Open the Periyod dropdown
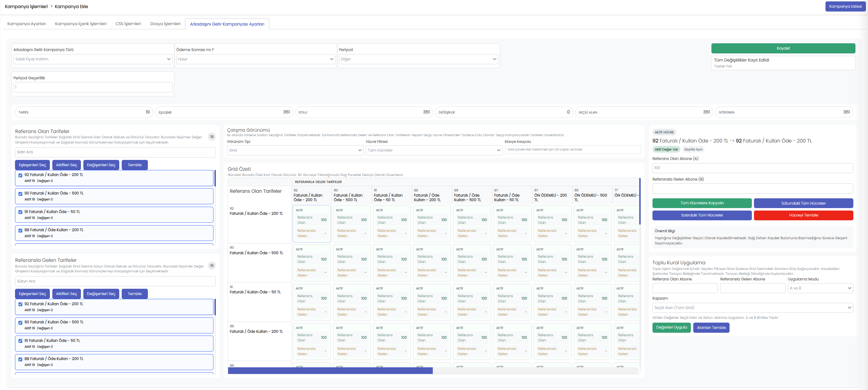The image size is (868, 390). click(x=418, y=59)
